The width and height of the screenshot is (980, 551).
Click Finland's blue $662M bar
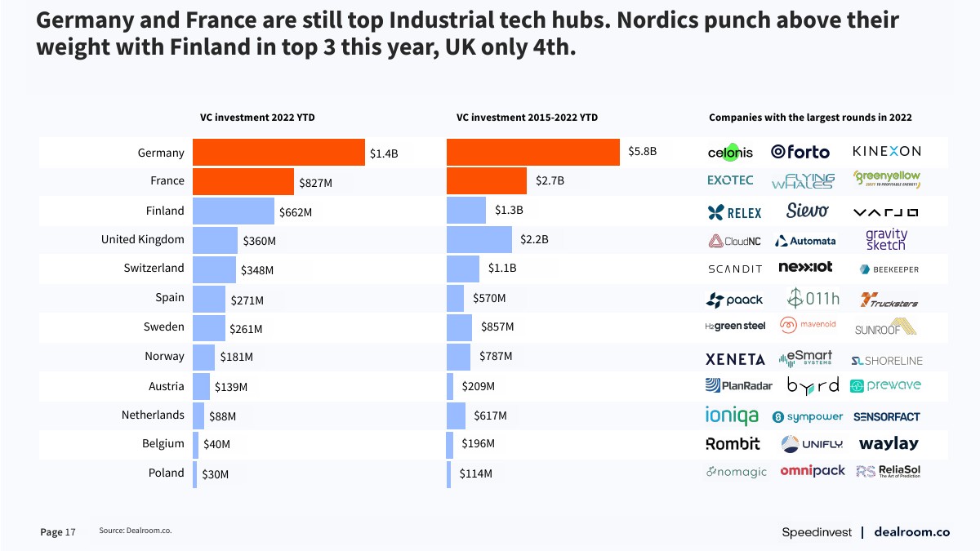(x=234, y=211)
